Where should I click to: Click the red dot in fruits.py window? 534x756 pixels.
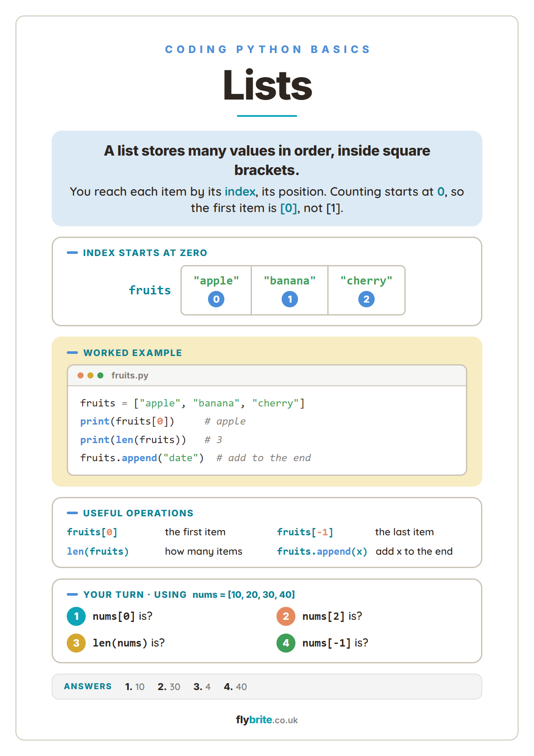[81, 375]
